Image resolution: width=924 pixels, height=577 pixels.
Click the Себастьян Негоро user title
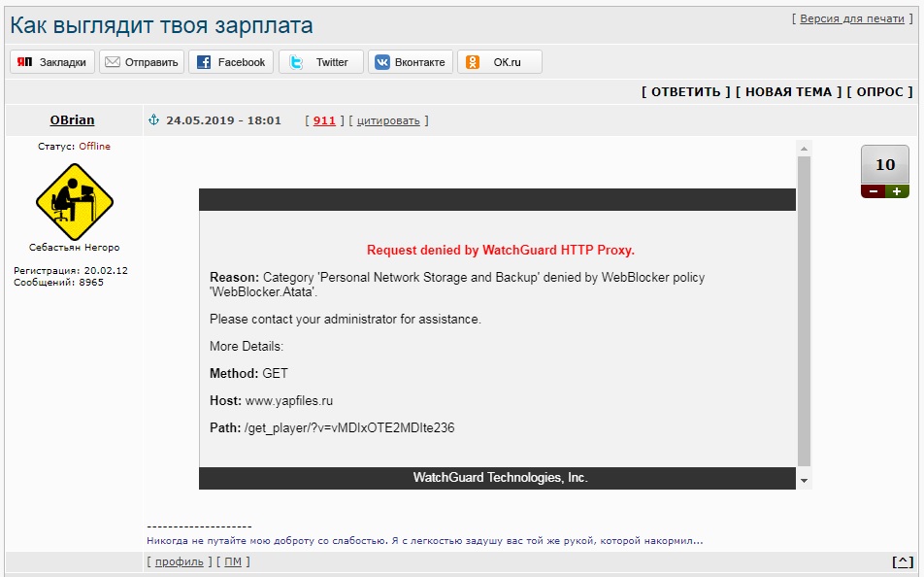[74, 248]
